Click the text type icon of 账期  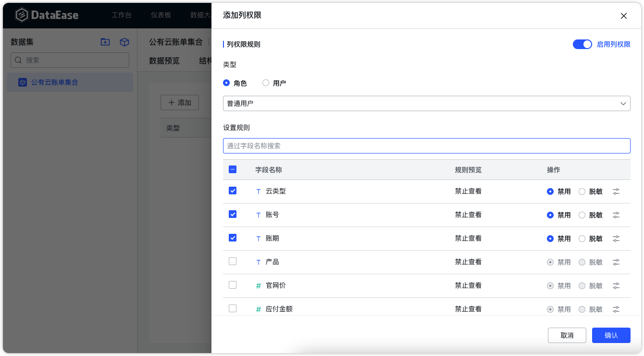coord(259,239)
